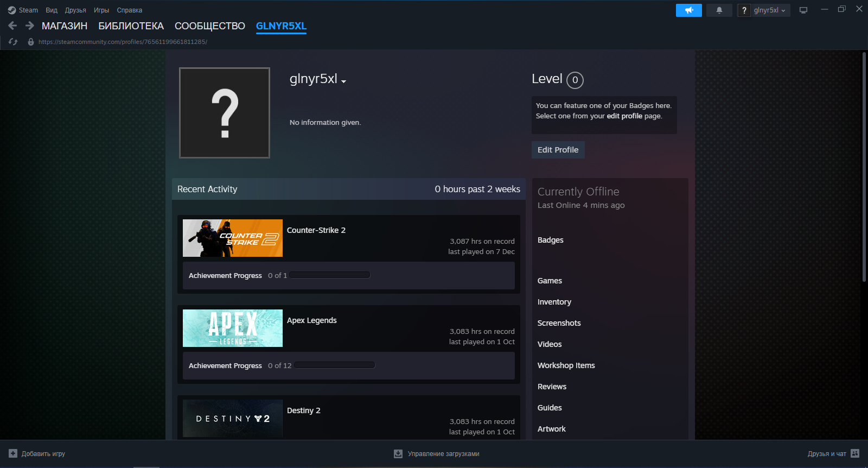The image size is (868, 468).
Task: Open the downloads management icon
Action: point(398,453)
